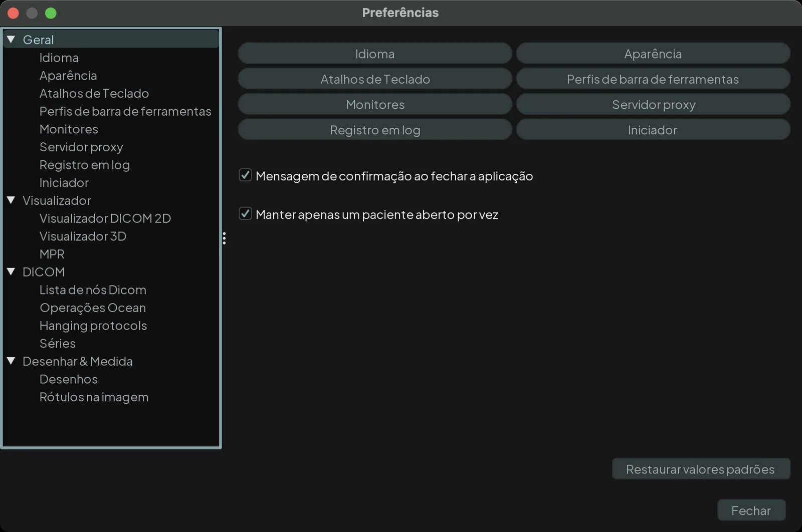802x532 pixels.
Task: Collapse the Visualizador tree section
Action: click(11, 200)
